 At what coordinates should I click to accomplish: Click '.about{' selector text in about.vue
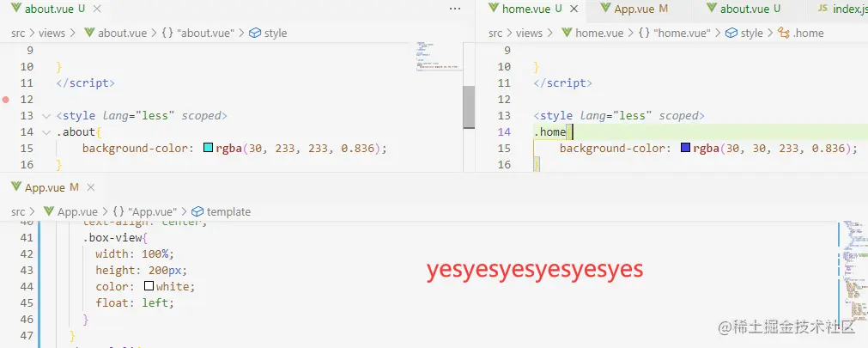pos(79,131)
